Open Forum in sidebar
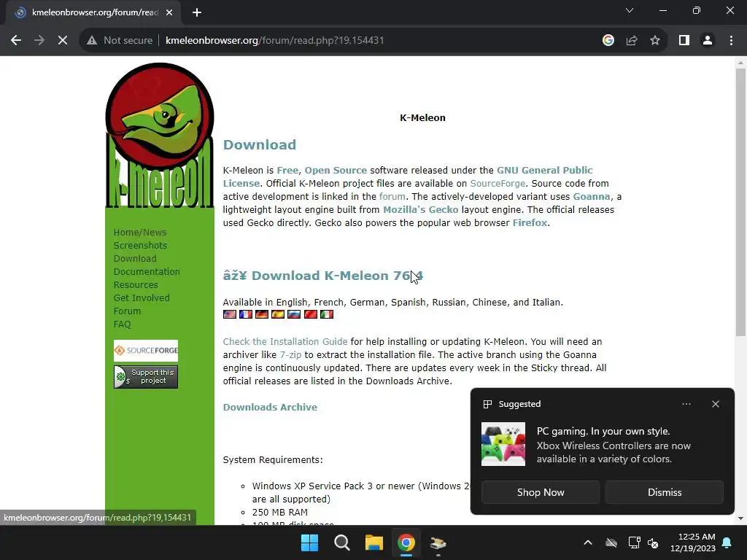 click(127, 311)
